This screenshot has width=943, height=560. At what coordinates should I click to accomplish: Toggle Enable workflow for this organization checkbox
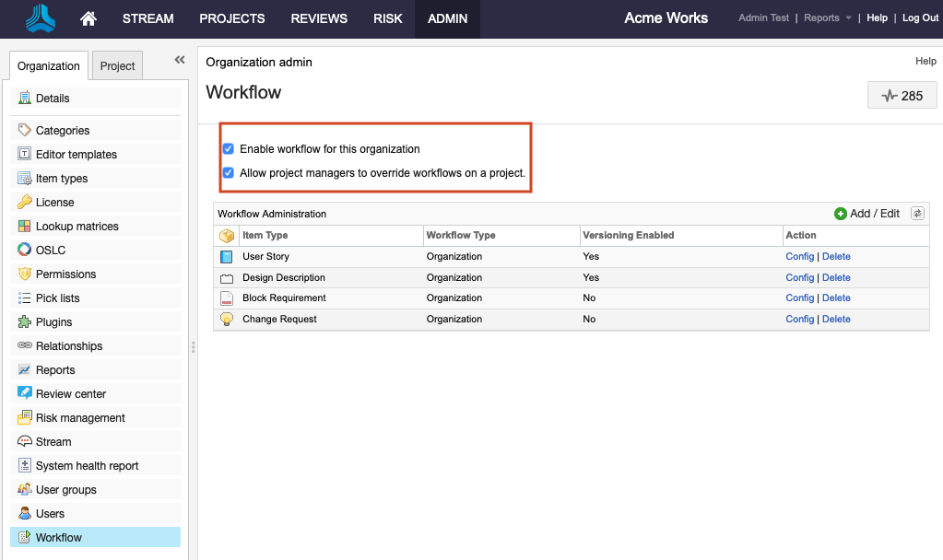coord(228,148)
